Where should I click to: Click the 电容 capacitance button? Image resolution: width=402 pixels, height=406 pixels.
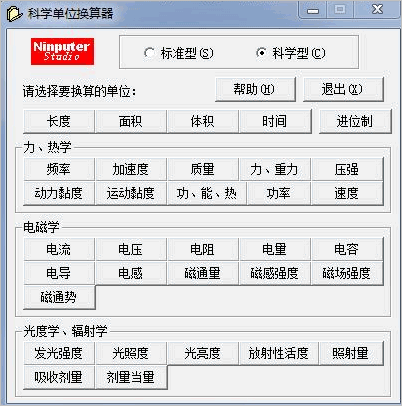347,249
